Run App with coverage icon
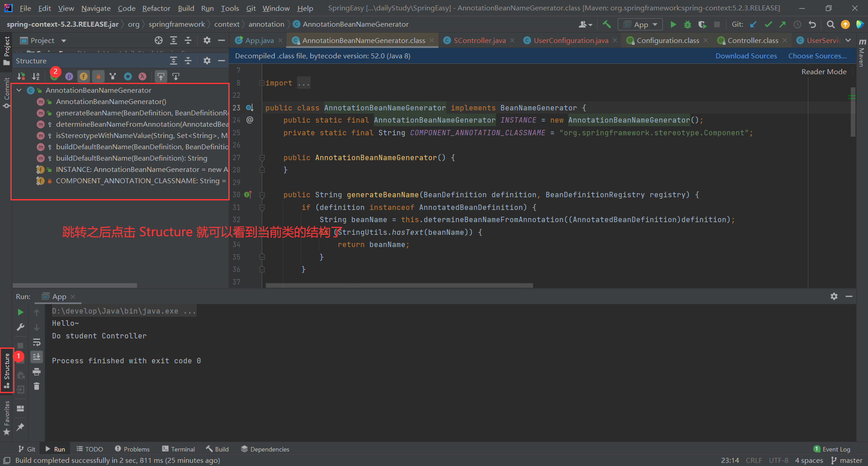 click(702, 24)
